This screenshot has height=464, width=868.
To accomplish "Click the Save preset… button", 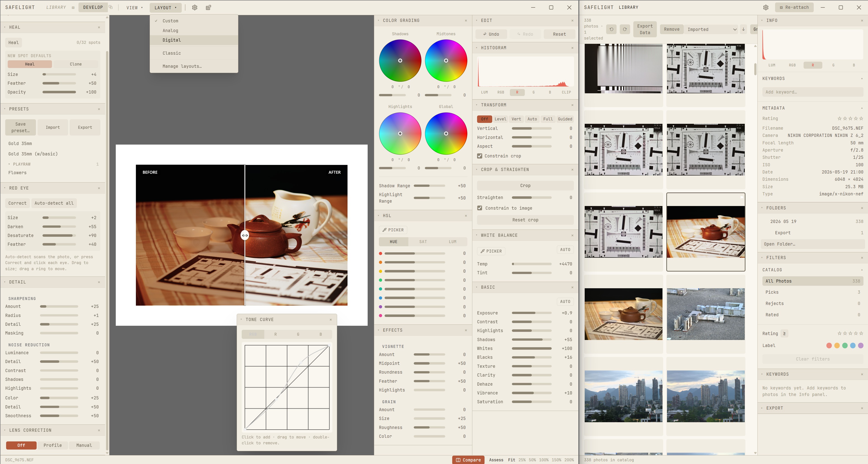I will click(20, 127).
